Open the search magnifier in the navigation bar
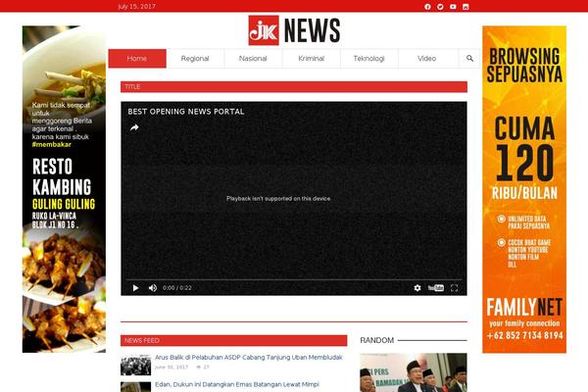588x392 pixels. [469, 59]
